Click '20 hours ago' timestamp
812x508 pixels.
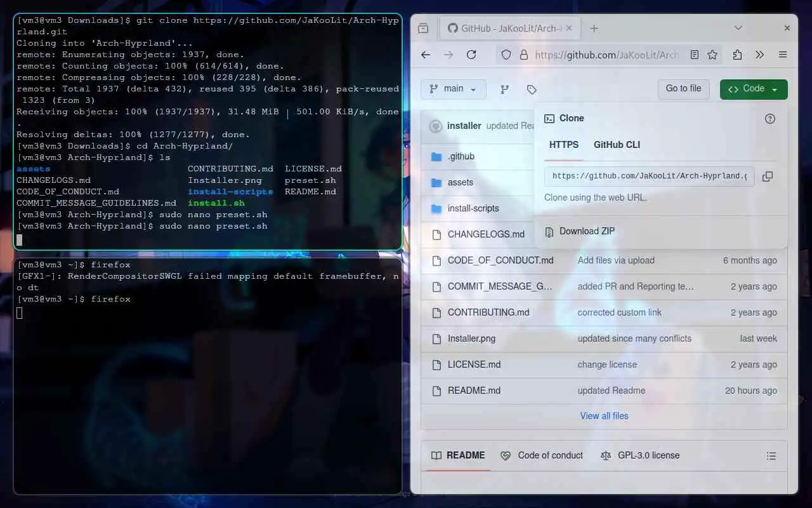click(751, 391)
